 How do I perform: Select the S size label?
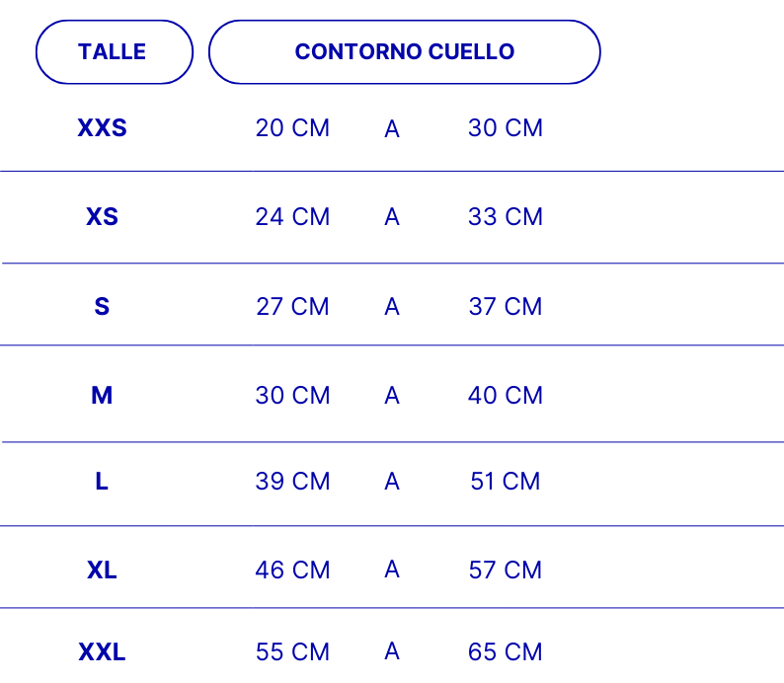tap(102, 307)
